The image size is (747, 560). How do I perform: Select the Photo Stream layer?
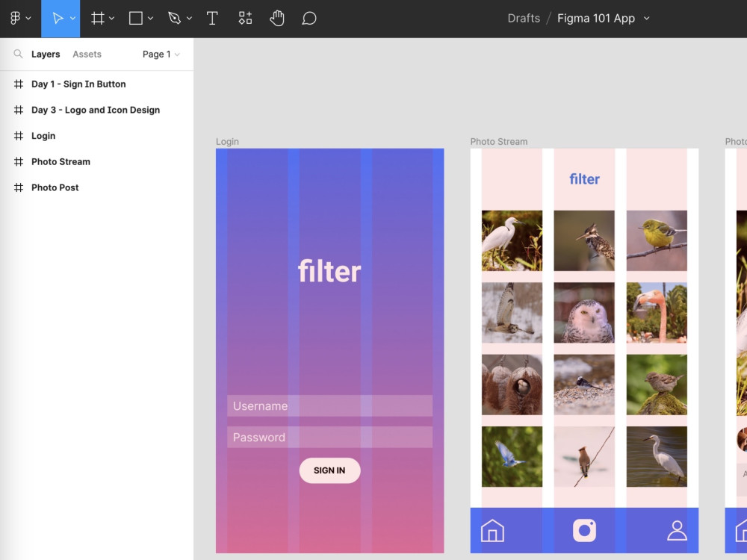pos(96,161)
